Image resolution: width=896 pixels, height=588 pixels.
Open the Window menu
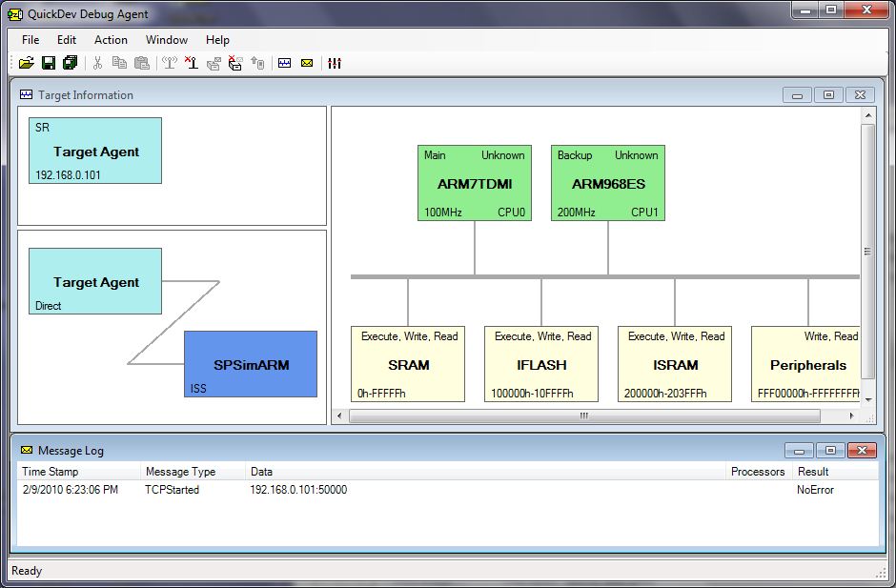166,39
